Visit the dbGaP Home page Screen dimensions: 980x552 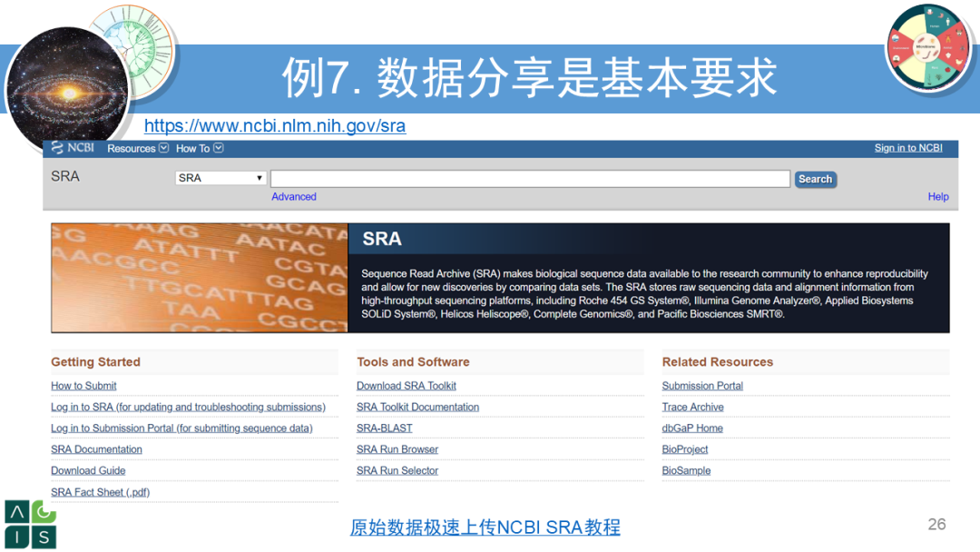[x=692, y=428]
